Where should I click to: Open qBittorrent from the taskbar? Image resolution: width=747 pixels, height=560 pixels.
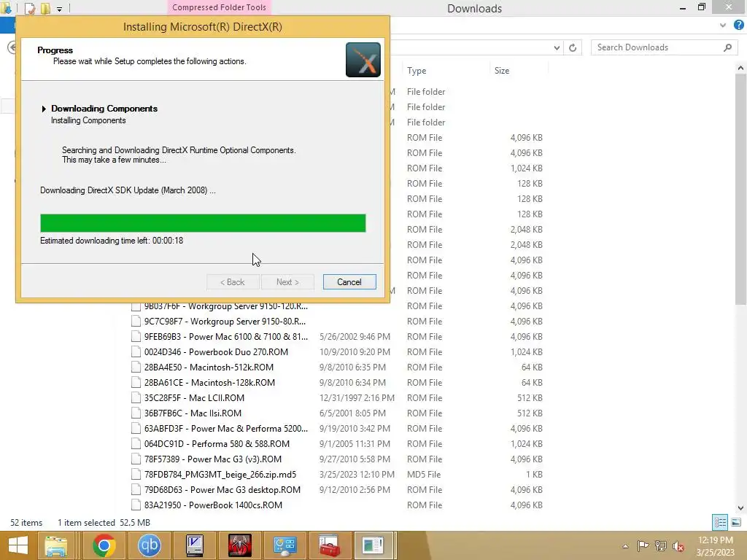pos(149,545)
